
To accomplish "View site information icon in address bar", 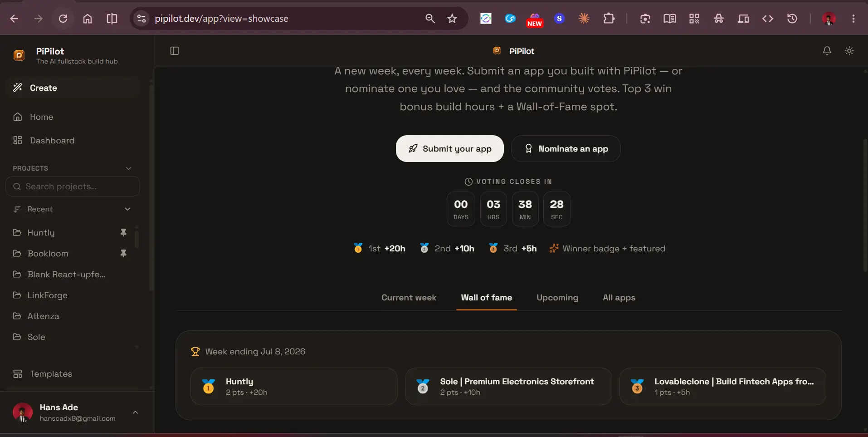I will (141, 19).
